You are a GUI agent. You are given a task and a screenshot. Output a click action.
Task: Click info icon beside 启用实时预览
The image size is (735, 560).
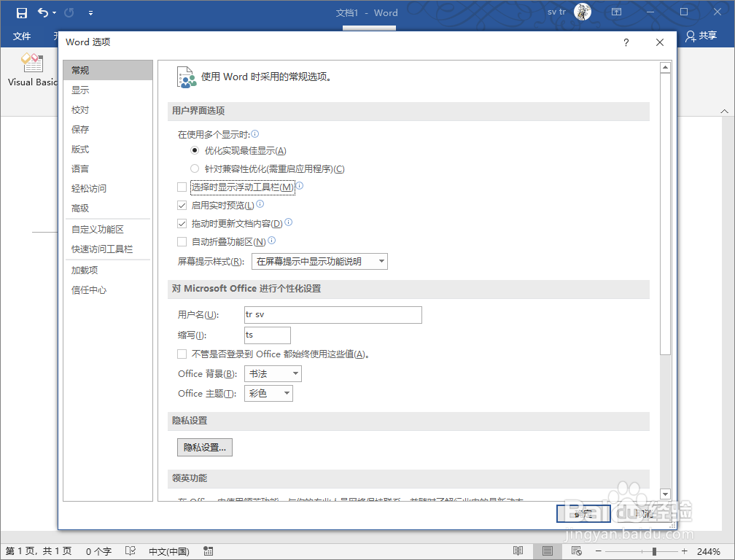260,204
